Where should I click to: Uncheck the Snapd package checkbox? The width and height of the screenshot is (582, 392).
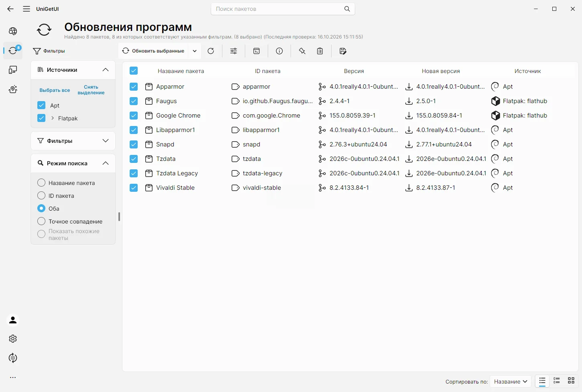pos(134,144)
